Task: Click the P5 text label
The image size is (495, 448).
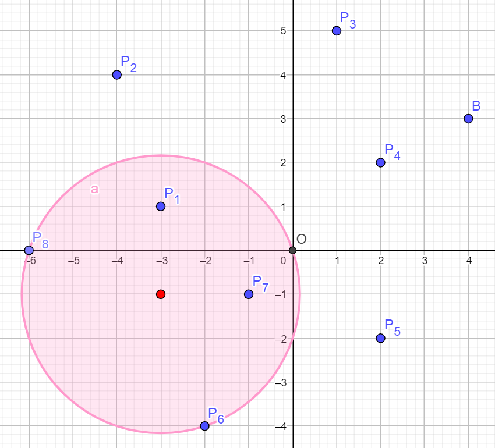Action: pos(393,328)
